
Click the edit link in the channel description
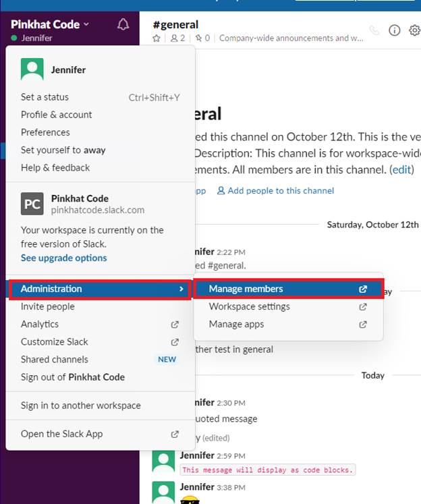coord(401,170)
